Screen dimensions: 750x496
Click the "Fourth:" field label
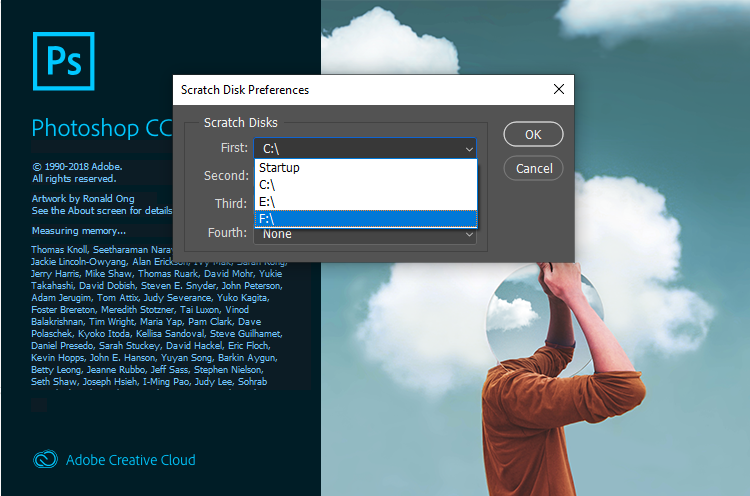pyautogui.click(x=227, y=233)
